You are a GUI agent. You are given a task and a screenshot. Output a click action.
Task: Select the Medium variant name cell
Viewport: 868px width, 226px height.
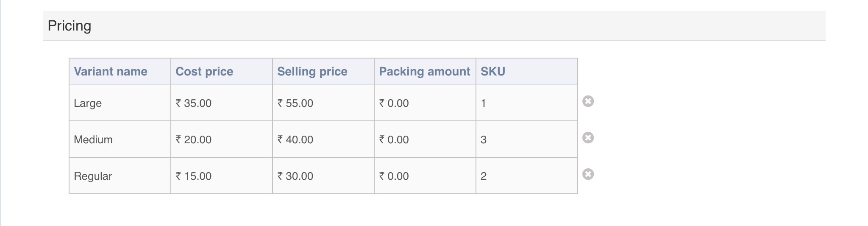pyautogui.click(x=120, y=140)
